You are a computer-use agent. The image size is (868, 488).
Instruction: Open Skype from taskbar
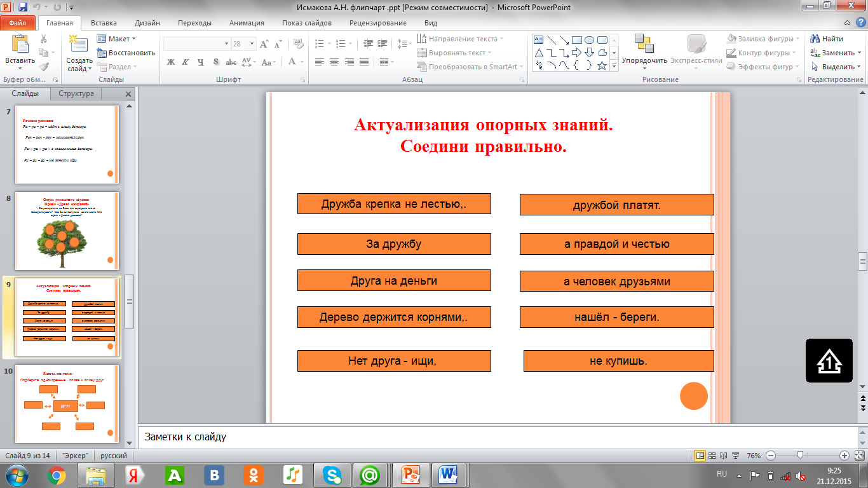pos(331,475)
